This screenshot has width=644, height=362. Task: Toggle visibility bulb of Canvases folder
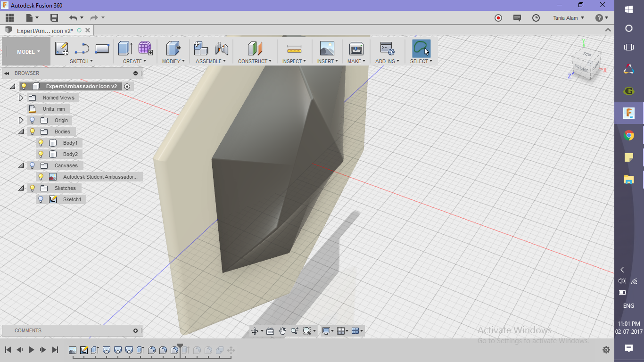pos(32,165)
